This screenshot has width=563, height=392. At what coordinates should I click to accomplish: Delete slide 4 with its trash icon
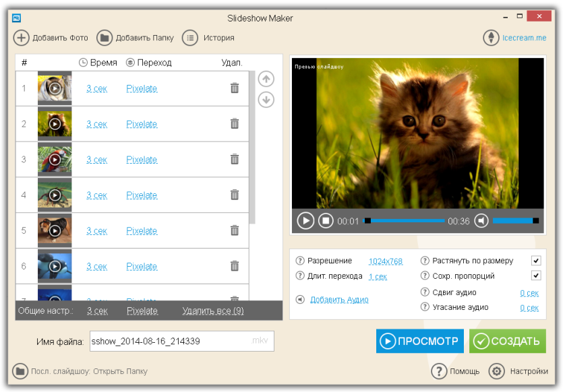(x=235, y=195)
